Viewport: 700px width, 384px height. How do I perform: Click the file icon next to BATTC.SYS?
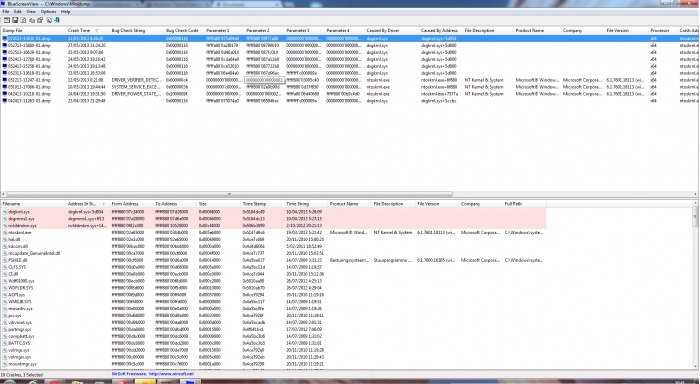(x=5, y=343)
